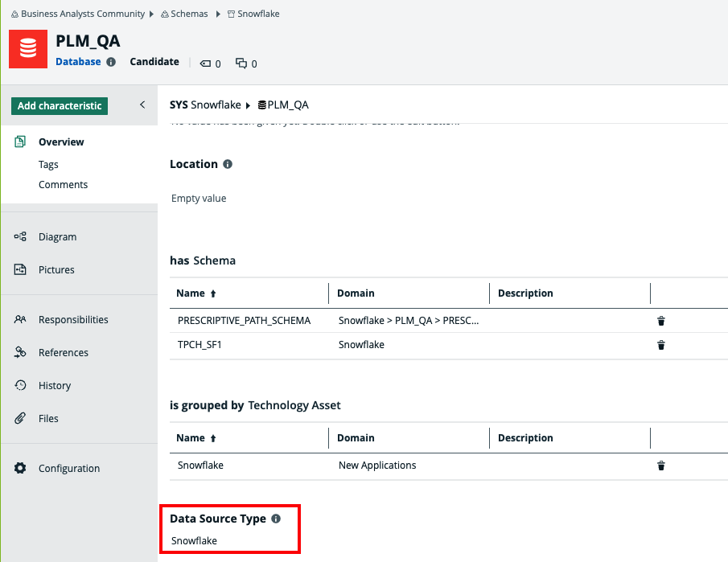Collapse the left sidebar with chevron
This screenshot has width=728, height=562.
pyautogui.click(x=142, y=105)
